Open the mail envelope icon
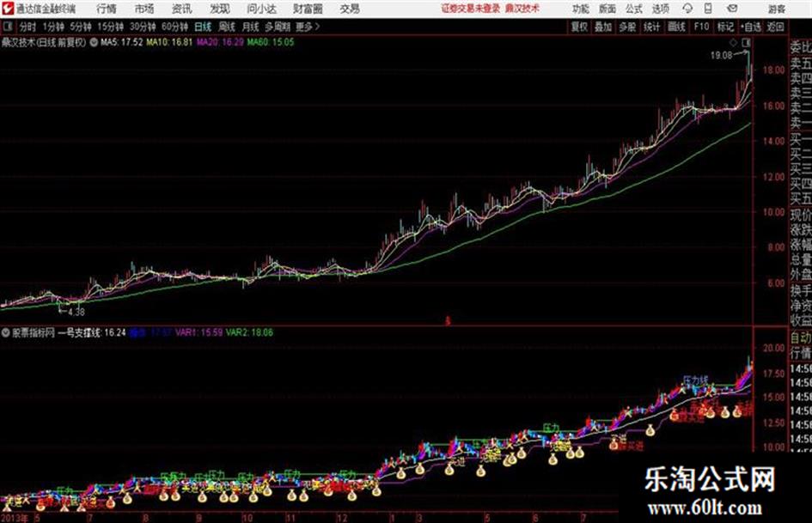Image resolution: width=812 pixels, height=523 pixels. pos(732,9)
